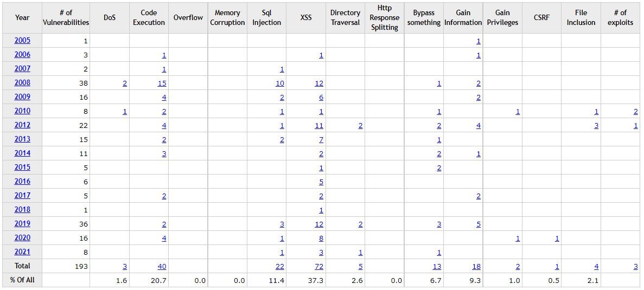Viewport: 644px width, 290px height.
Task: Open total Code Execution count of 40
Action: point(162,267)
